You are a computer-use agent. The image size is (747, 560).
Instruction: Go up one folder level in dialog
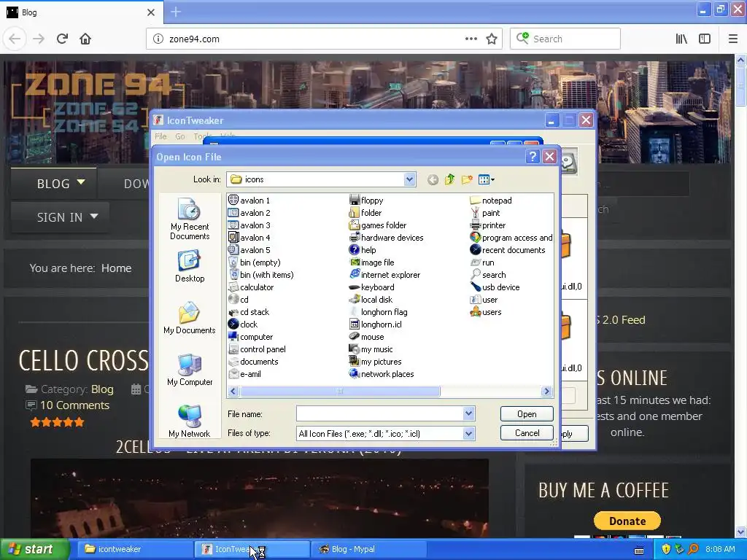click(x=449, y=179)
